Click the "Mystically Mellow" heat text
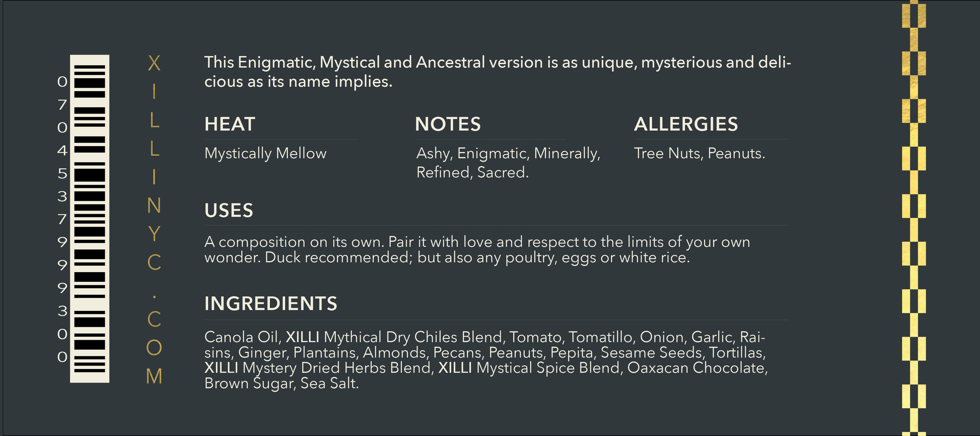This screenshot has width=980, height=436. coord(265,153)
